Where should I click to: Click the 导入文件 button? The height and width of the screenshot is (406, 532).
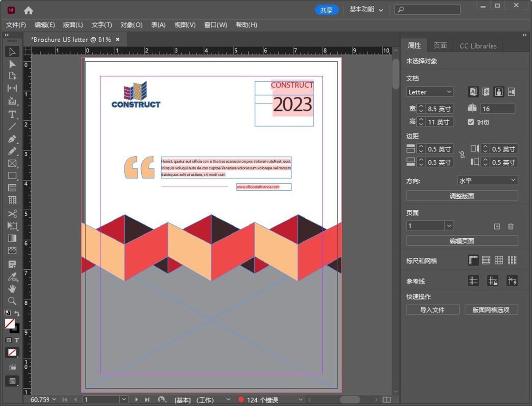point(432,310)
